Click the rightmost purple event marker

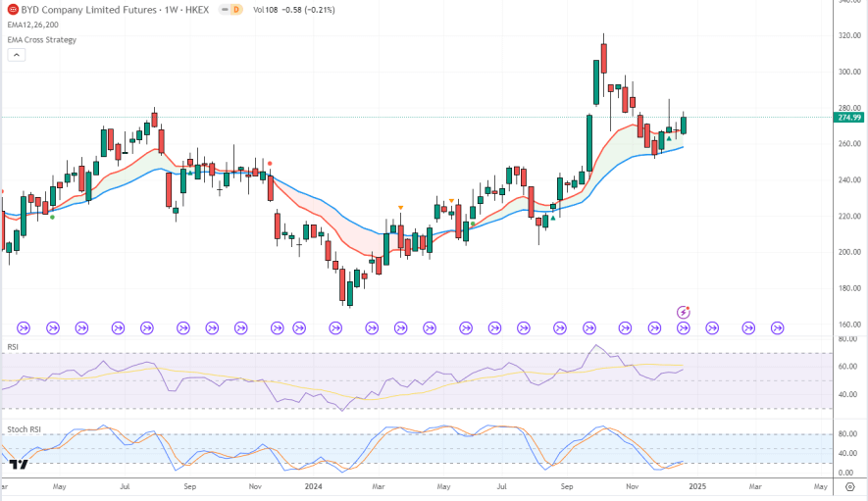coord(777,326)
